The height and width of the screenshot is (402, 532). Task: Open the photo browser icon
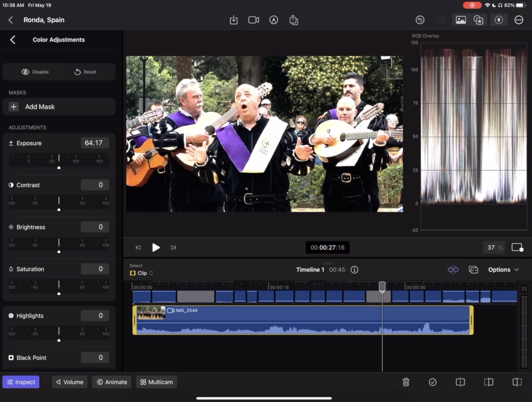461,20
